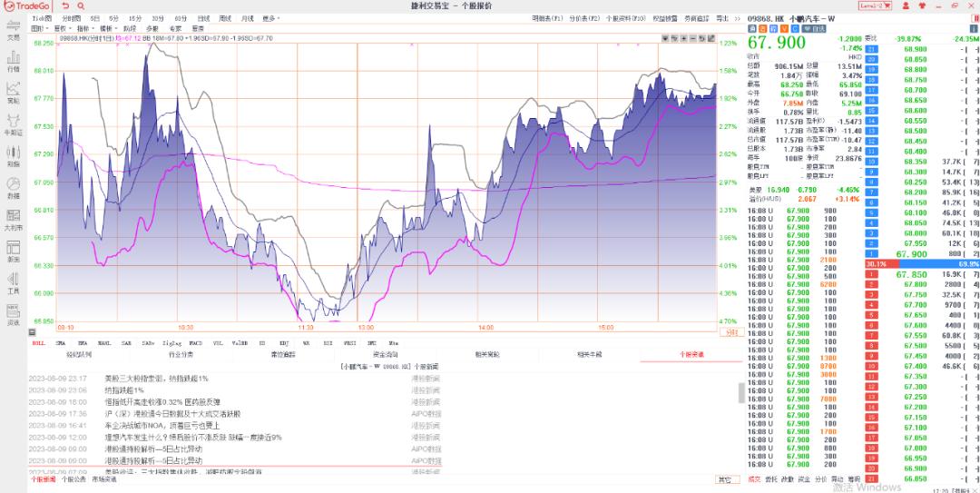The width and height of the screenshot is (980, 493).
Task: Open the 行情 quotes sidebar icon
Action: point(13,62)
